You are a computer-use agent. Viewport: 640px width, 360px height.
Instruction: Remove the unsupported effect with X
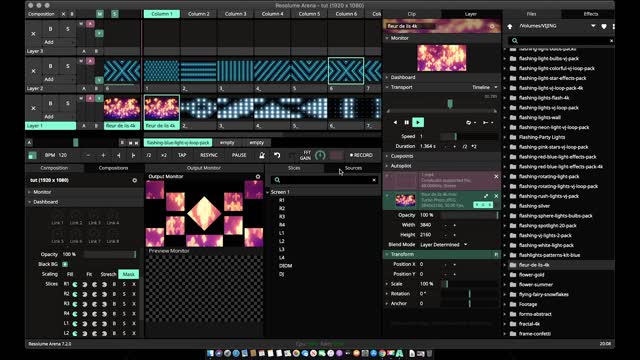point(496,176)
